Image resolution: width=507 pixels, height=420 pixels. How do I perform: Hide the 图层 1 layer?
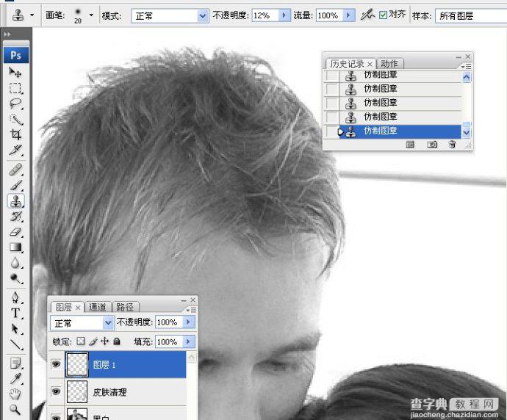click(56, 364)
